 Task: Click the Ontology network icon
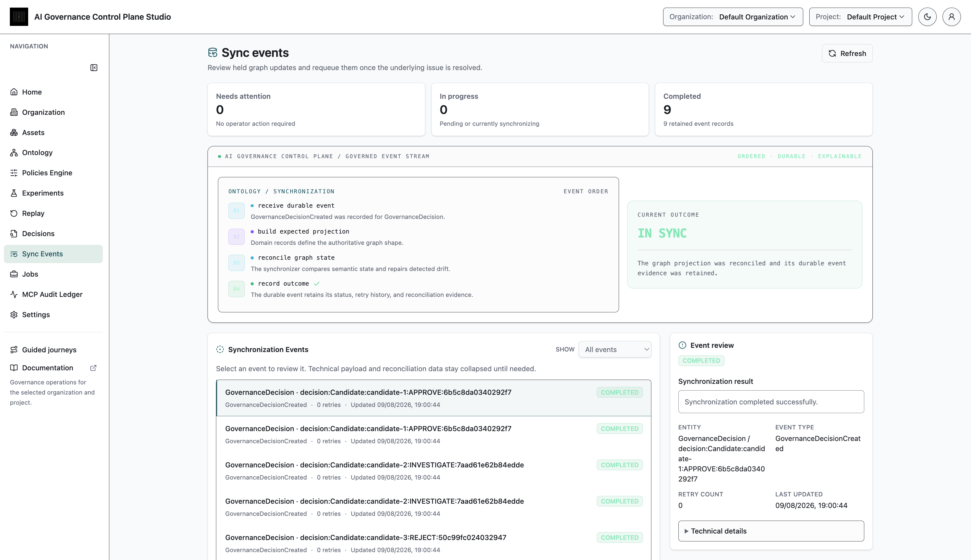click(14, 153)
